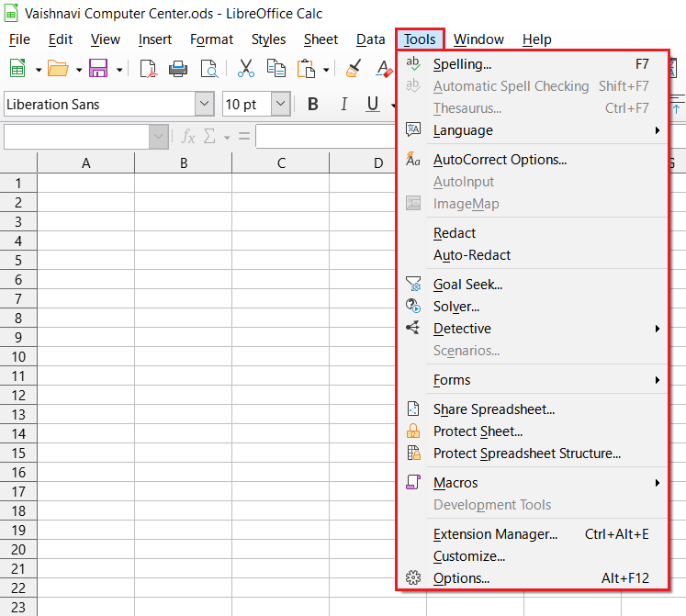Open the Sum function dropdown arrow
This screenshot has width=686, height=616.
pos(227,138)
